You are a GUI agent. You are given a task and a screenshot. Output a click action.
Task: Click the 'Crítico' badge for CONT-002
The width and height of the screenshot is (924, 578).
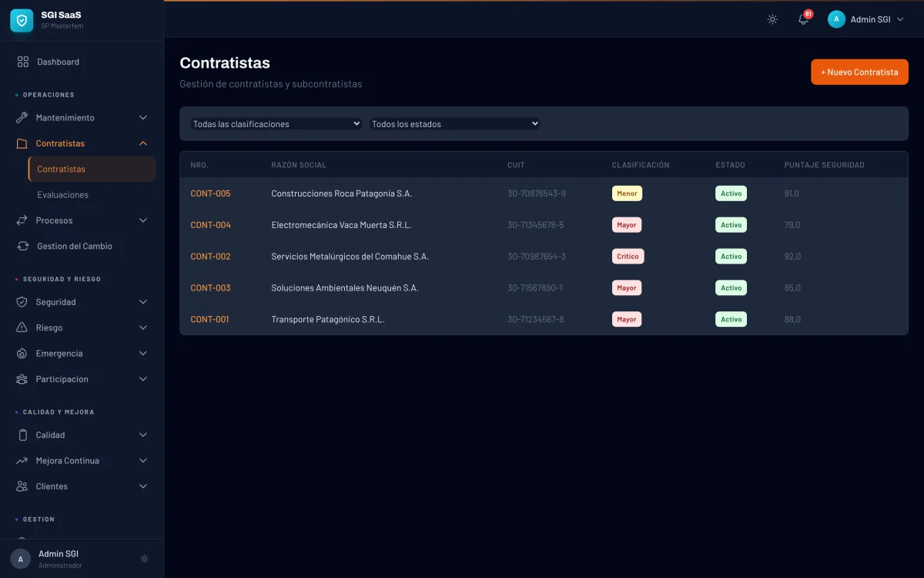pyautogui.click(x=628, y=257)
